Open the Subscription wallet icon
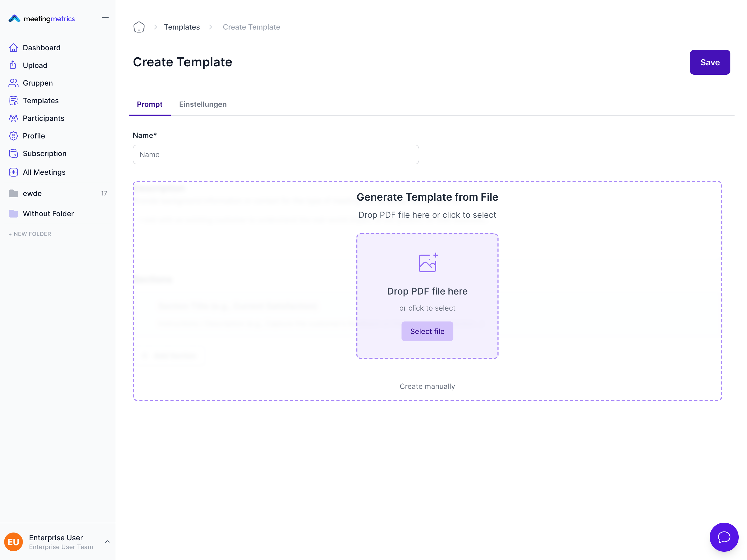Image resolution: width=747 pixels, height=560 pixels. (13, 153)
